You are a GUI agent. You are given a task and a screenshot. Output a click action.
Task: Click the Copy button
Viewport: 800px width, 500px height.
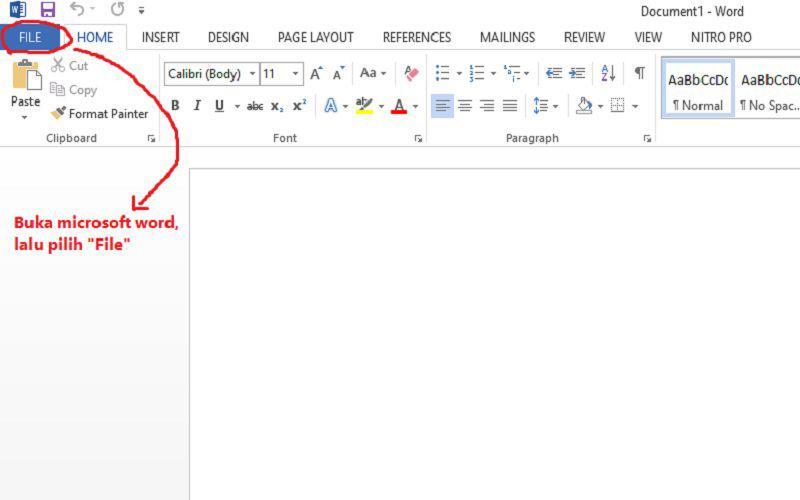(x=73, y=90)
